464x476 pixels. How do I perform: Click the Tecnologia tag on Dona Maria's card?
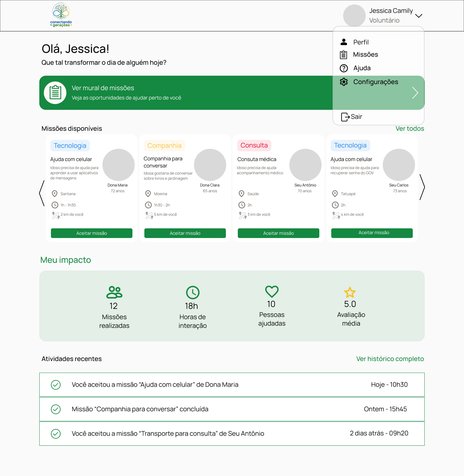(x=70, y=146)
